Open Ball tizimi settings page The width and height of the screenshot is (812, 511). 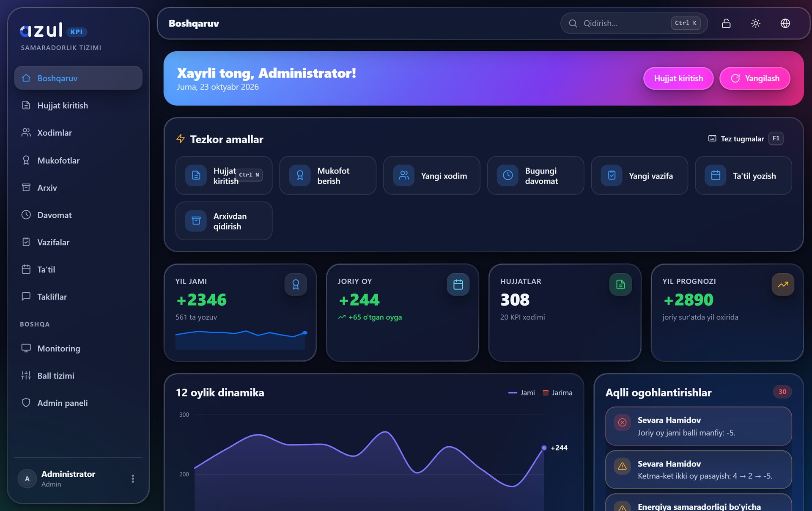78,376
